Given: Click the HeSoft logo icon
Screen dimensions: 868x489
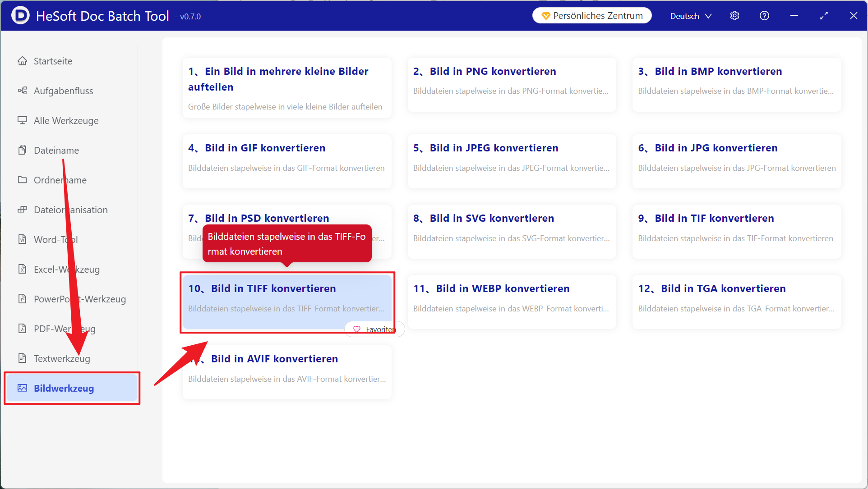Looking at the screenshot, I should click(20, 16).
